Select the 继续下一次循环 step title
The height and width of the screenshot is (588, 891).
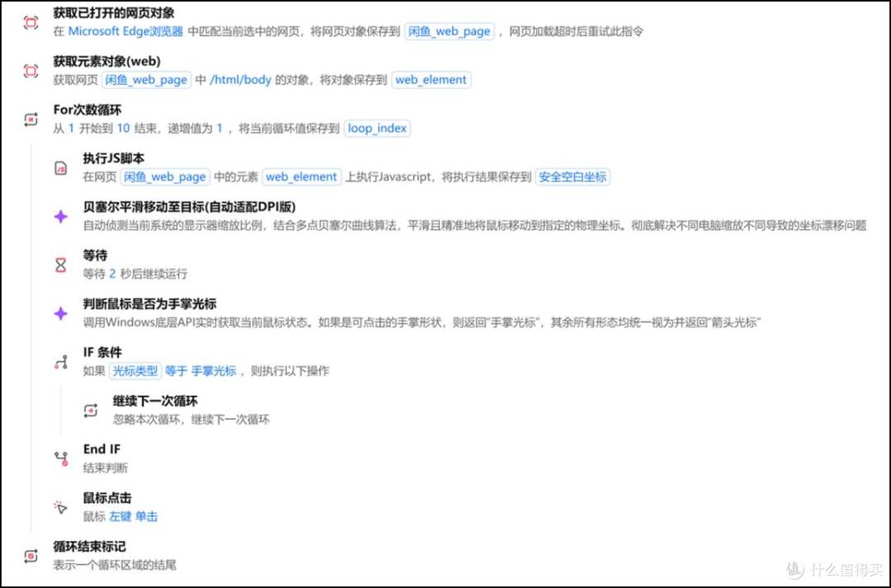(x=155, y=401)
